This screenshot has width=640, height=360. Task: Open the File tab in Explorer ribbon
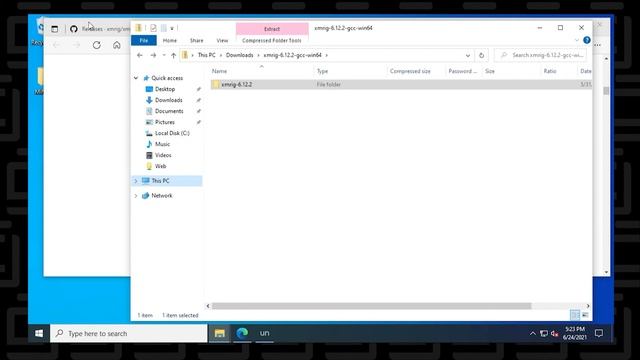click(x=144, y=40)
